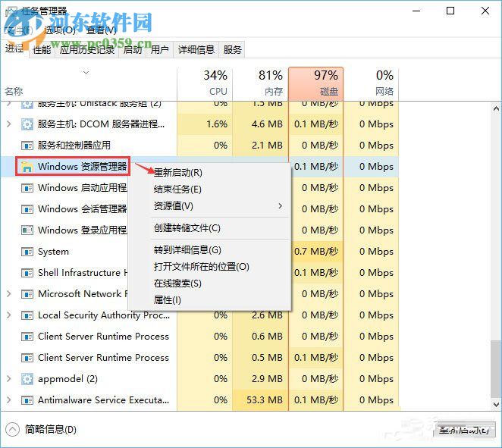Open the 资源值(V) submenu arrow

281,205
